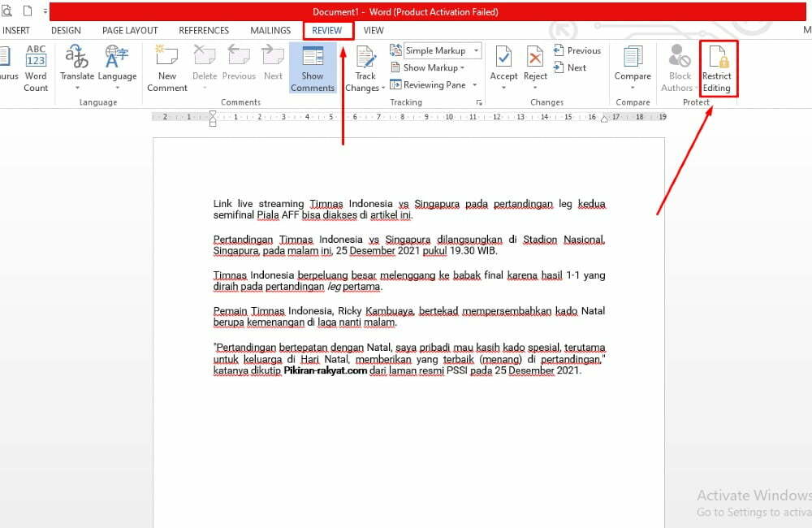Screen dimensions: 812x528
Task: Open the Simple Markup dropdown
Action: tap(477, 50)
